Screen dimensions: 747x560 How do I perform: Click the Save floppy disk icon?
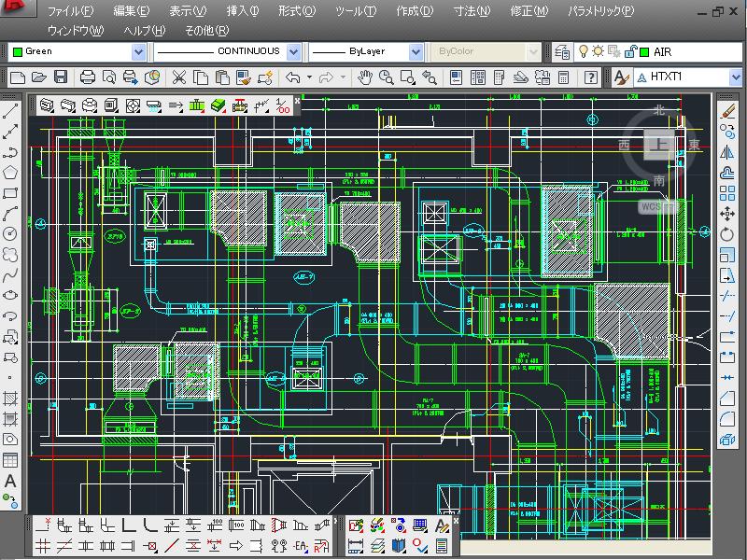click(62, 77)
